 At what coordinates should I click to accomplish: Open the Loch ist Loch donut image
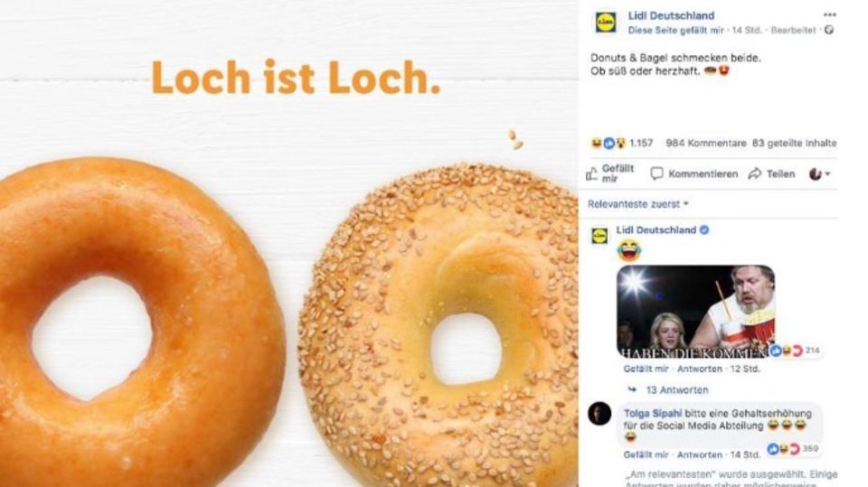pyautogui.click(x=289, y=244)
